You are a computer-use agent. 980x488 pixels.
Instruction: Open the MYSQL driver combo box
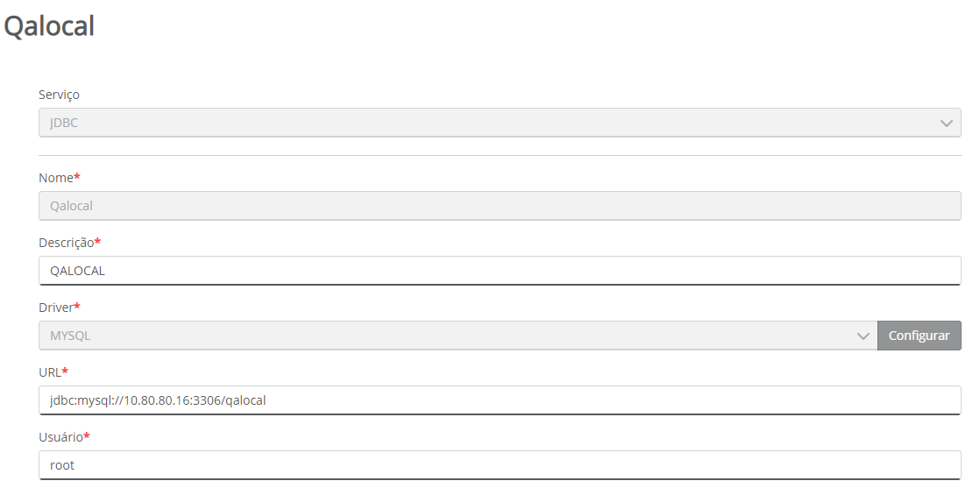(438, 336)
